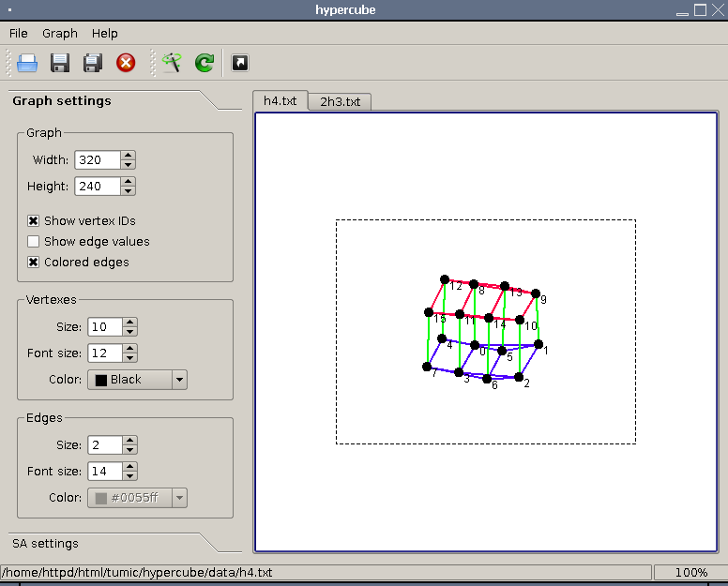The height and width of the screenshot is (586, 728).
Task: Click the magic wand transform icon
Action: pyautogui.click(x=172, y=63)
